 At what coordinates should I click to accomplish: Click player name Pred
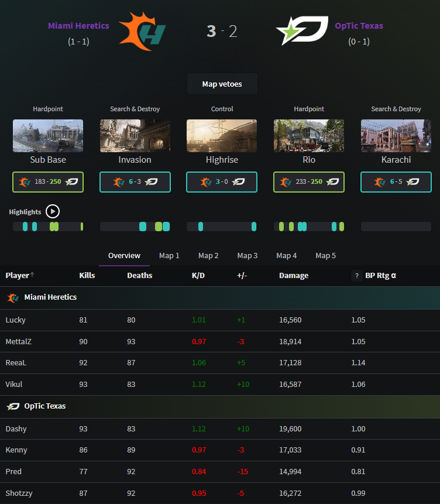click(x=13, y=472)
